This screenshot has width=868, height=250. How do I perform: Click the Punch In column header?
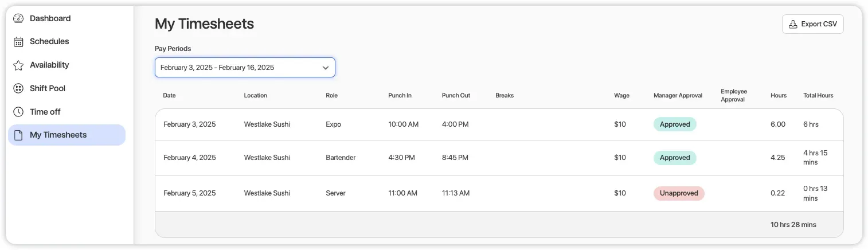400,96
